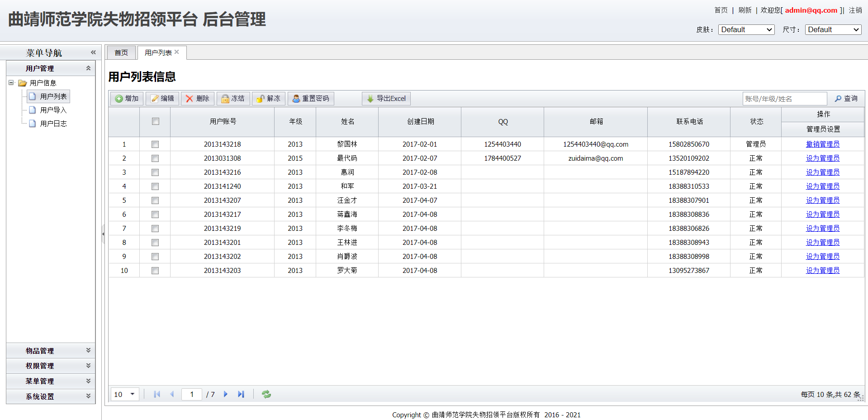Screen dimensions: 868x420
Task: Click the 创建日期 column header
Action: [420, 122]
